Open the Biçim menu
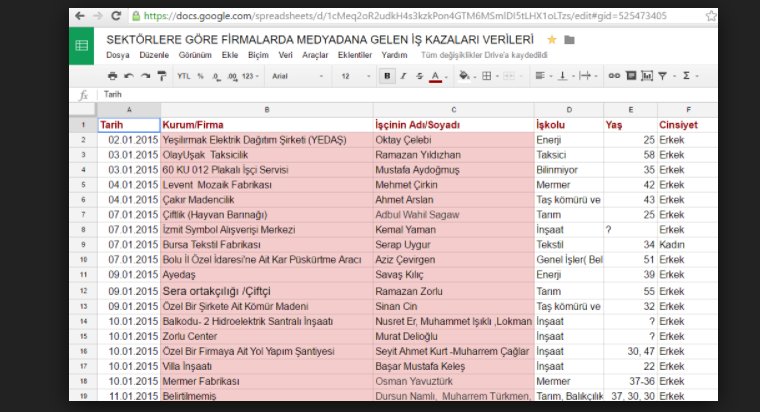The image size is (760, 412). click(x=258, y=55)
